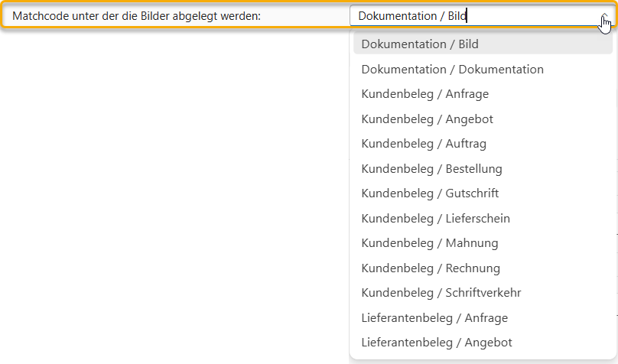Click empty space in the orange-highlighted row
The width and height of the screenshot is (618, 364).
306,16
